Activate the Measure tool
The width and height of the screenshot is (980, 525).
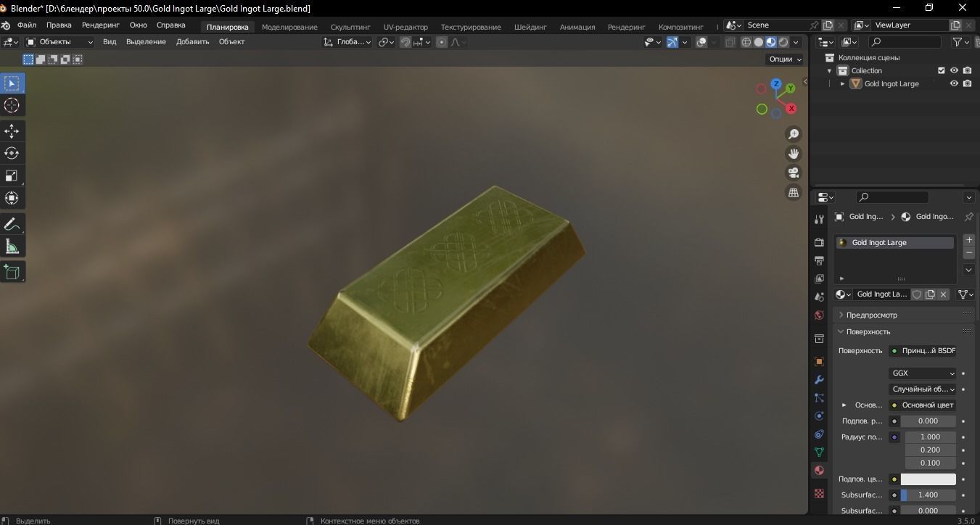(12, 246)
